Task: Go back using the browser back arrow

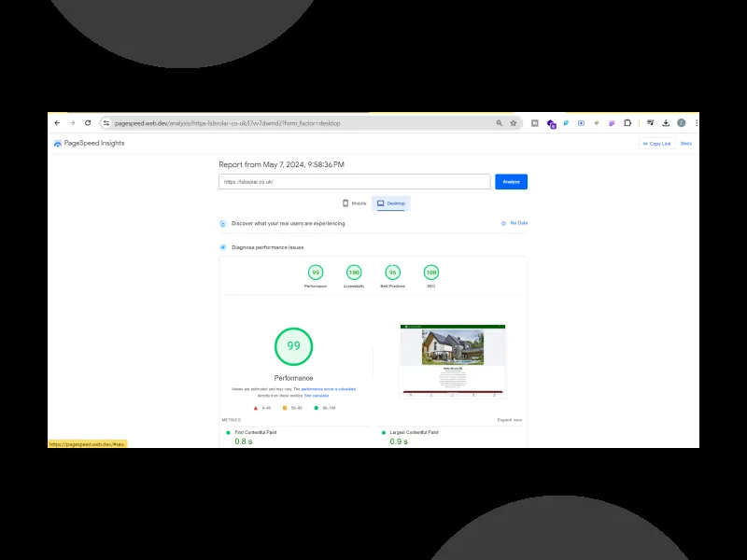Action: [57, 123]
